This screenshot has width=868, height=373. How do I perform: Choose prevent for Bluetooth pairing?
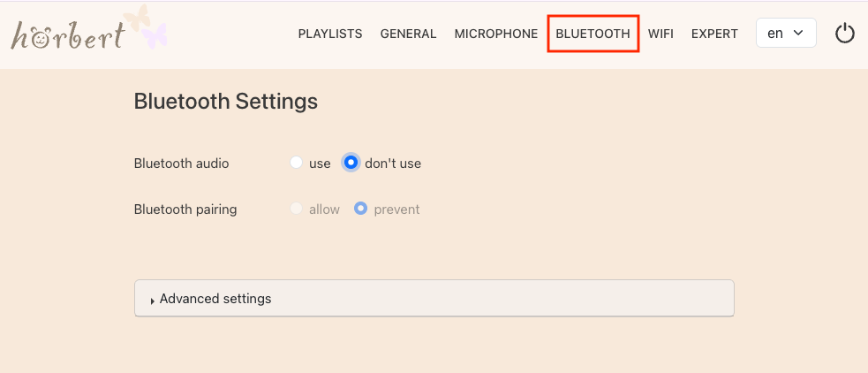click(360, 209)
